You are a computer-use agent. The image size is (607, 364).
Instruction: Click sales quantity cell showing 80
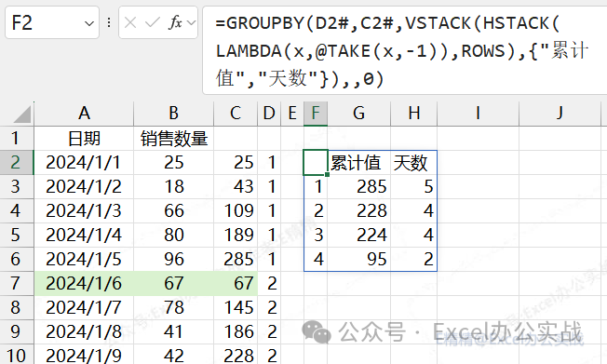173,235
